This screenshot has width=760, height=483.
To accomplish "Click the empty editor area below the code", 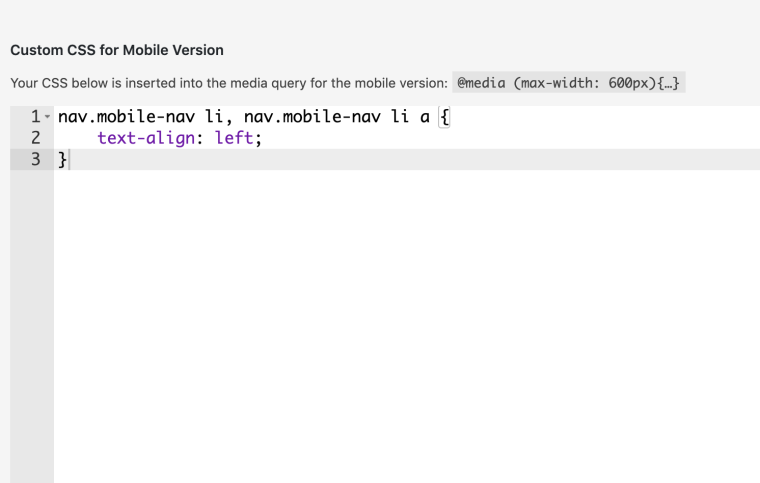I will pyautogui.click(x=400, y=320).
